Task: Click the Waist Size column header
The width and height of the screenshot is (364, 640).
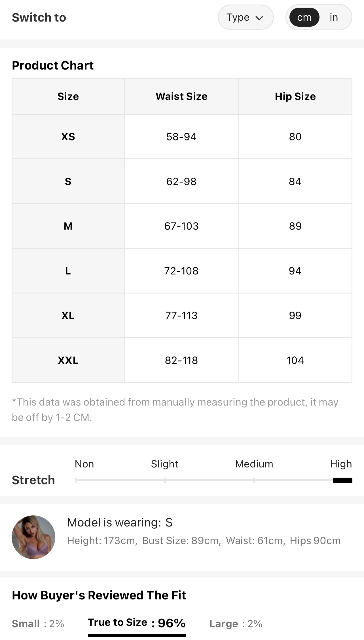Action: pos(181,96)
